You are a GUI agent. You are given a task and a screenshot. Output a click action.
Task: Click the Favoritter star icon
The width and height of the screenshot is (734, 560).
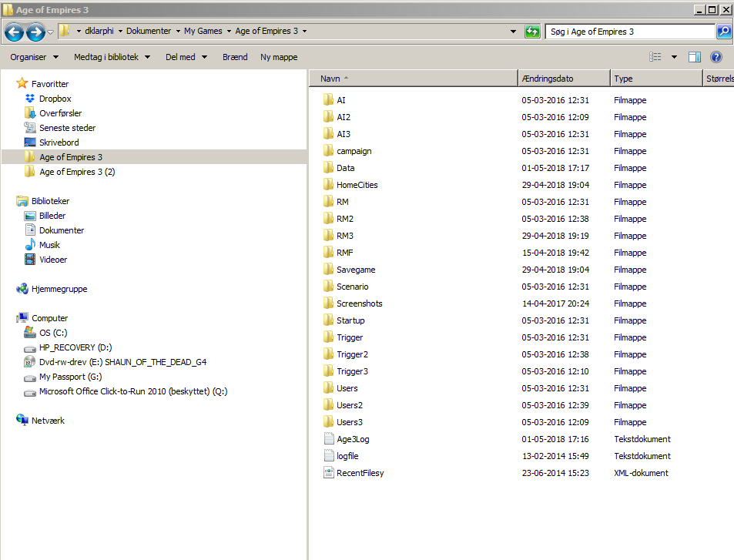[22, 83]
